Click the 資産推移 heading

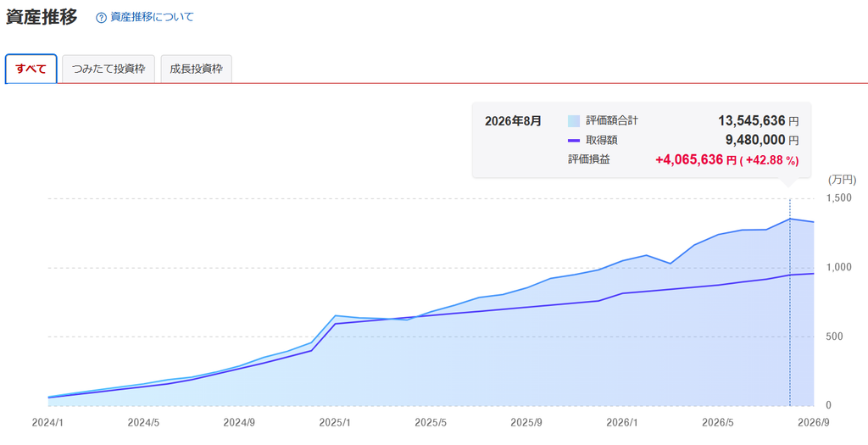42,17
